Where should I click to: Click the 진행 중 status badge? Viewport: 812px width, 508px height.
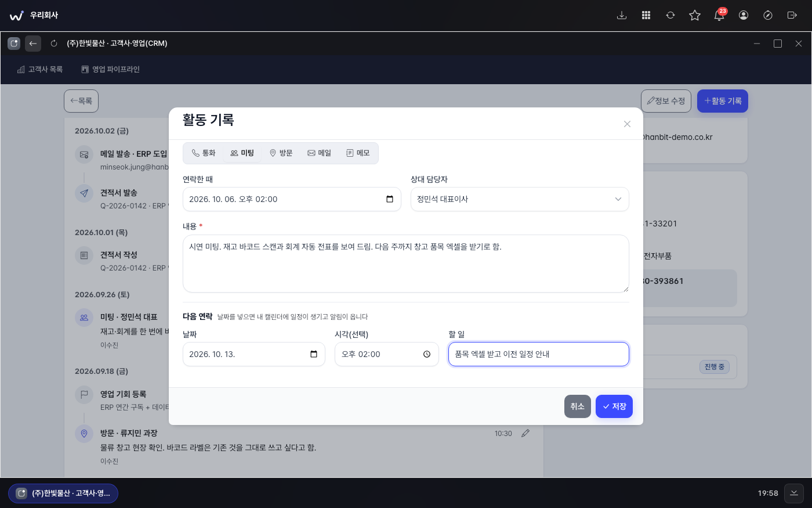click(715, 367)
